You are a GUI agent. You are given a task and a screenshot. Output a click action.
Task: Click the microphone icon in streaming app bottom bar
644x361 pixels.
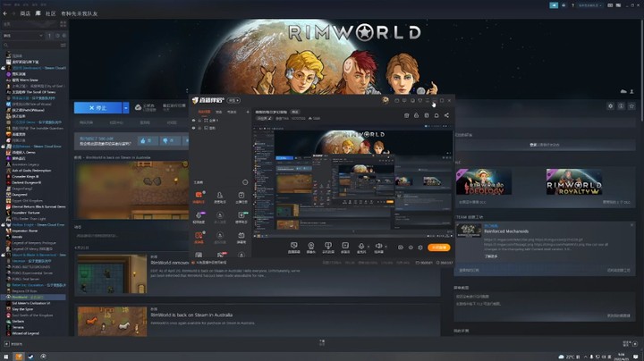pyautogui.click(x=361, y=248)
